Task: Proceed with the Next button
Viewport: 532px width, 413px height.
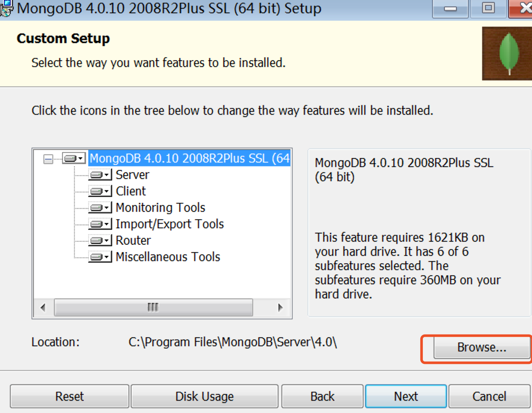Action: click(406, 396)
